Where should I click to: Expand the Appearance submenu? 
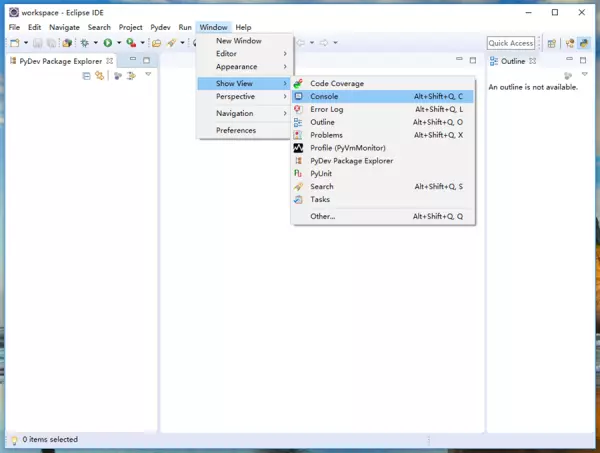pos(245,67)
